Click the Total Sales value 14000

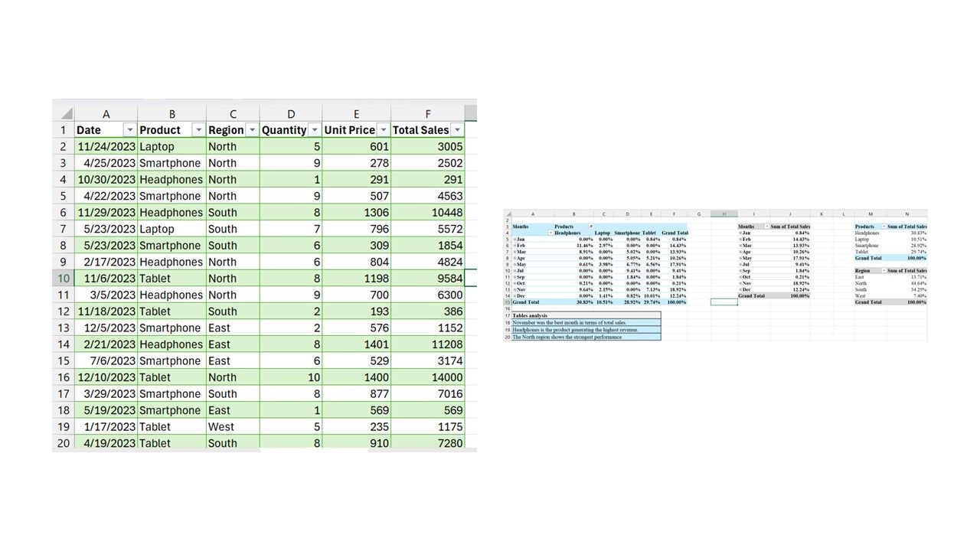point(428,377)
